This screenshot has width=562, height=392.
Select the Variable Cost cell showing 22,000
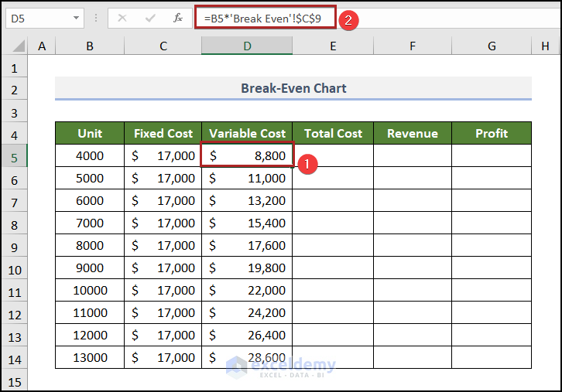247,291
